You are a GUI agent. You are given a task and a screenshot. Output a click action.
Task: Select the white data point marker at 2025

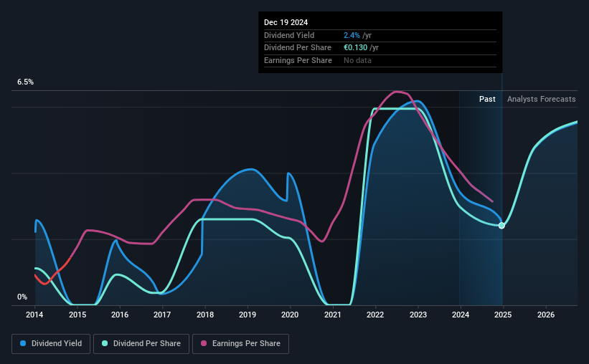(501, 226)
